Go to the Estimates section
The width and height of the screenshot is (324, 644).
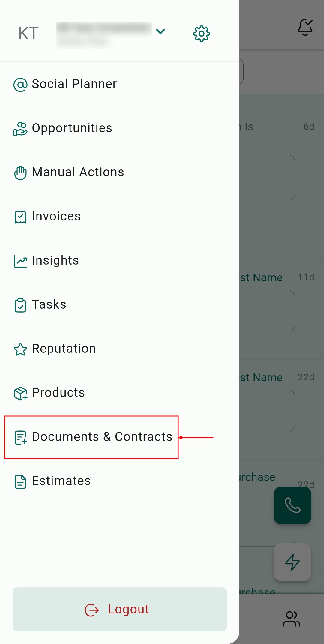(61, 481)
